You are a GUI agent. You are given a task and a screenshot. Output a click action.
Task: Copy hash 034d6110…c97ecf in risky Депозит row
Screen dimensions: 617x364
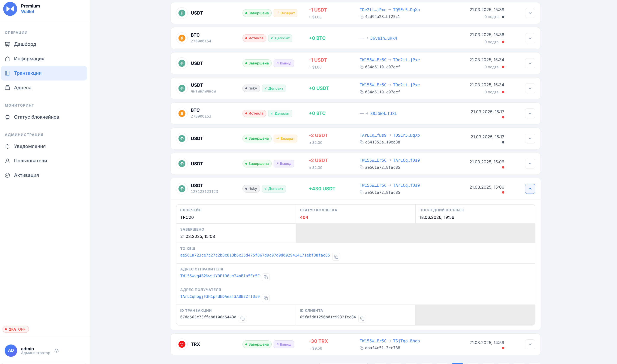(x=361, y=92)
